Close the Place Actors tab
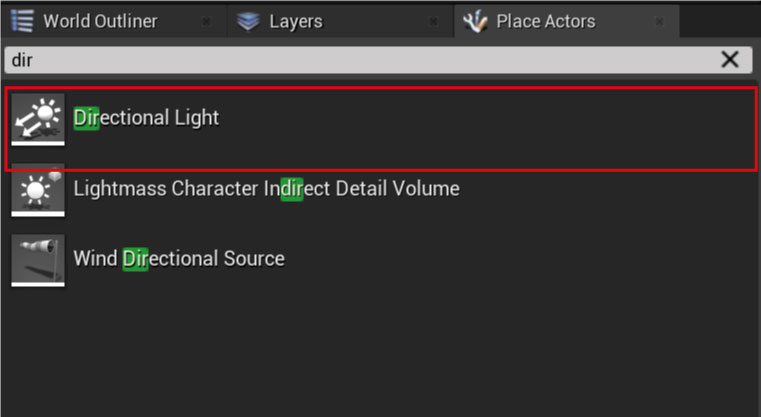 659,22
